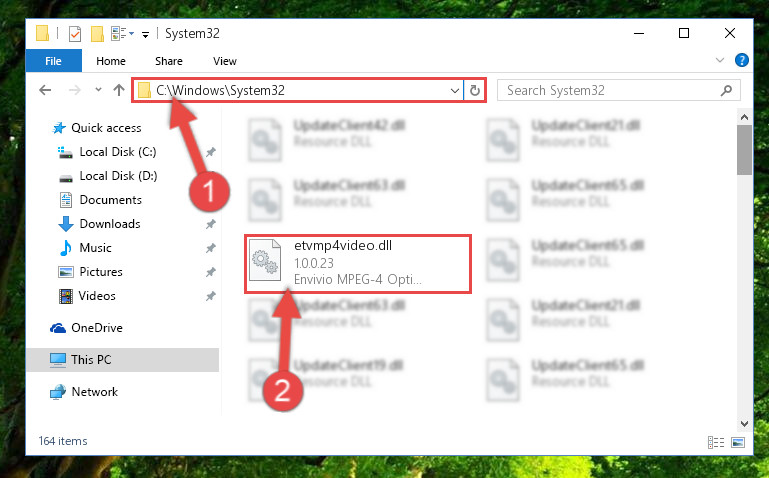The width and height of the screenshot is (769, 478).
Task: Unpin Local Disk (C:) from Quick access
Action: click(x=210, y=152)
